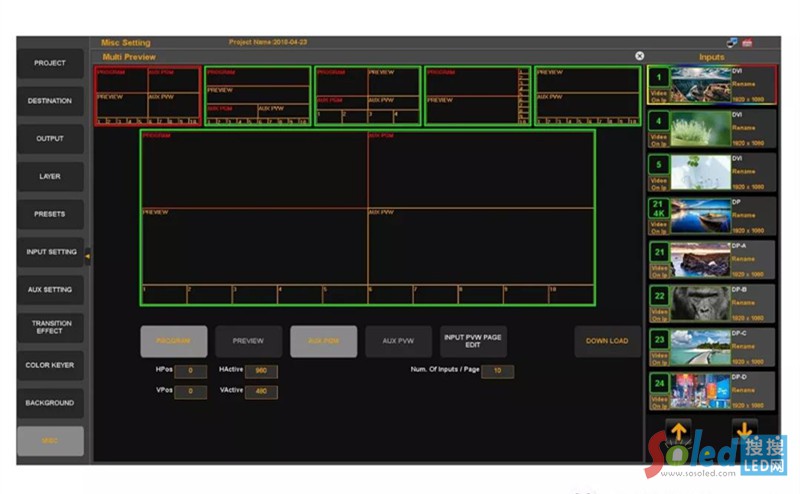Select the PREVIEW window button
The width and height of the screenshot is (800, 494).
(248, 341)
